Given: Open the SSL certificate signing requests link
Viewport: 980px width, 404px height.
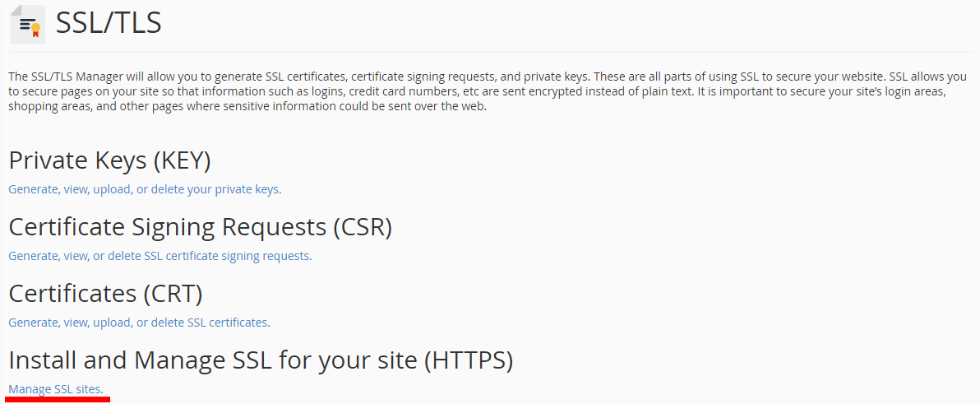Looking at the screenshot, I should (159, 256).
